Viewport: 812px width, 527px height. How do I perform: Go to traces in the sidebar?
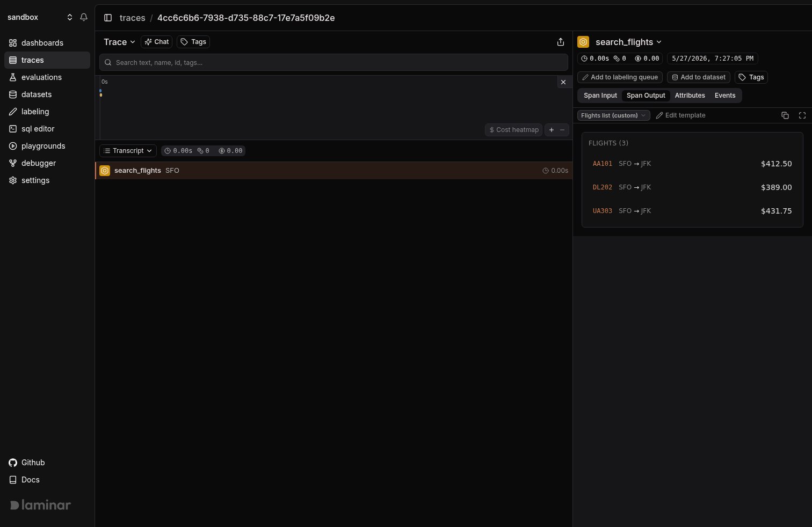coord(47,60)
